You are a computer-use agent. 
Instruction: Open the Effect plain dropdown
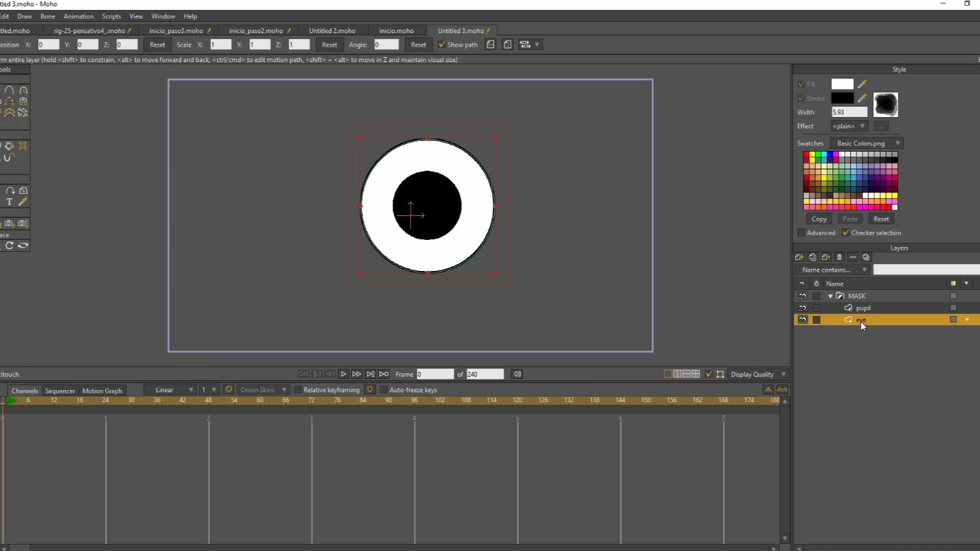(849, 126)
